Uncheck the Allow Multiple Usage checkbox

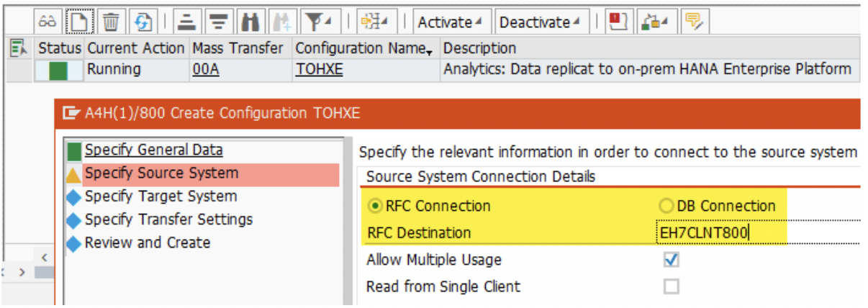[x=671, y=260]
